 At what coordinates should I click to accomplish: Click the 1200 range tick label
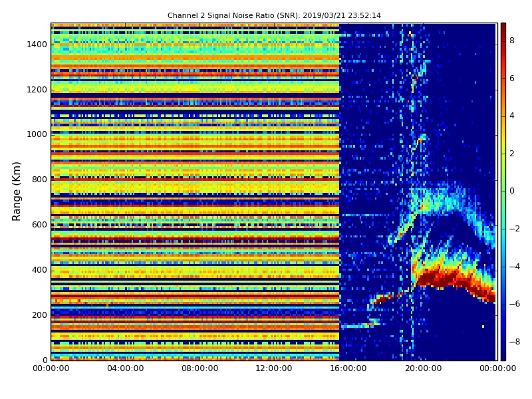(x=37, y=90)
